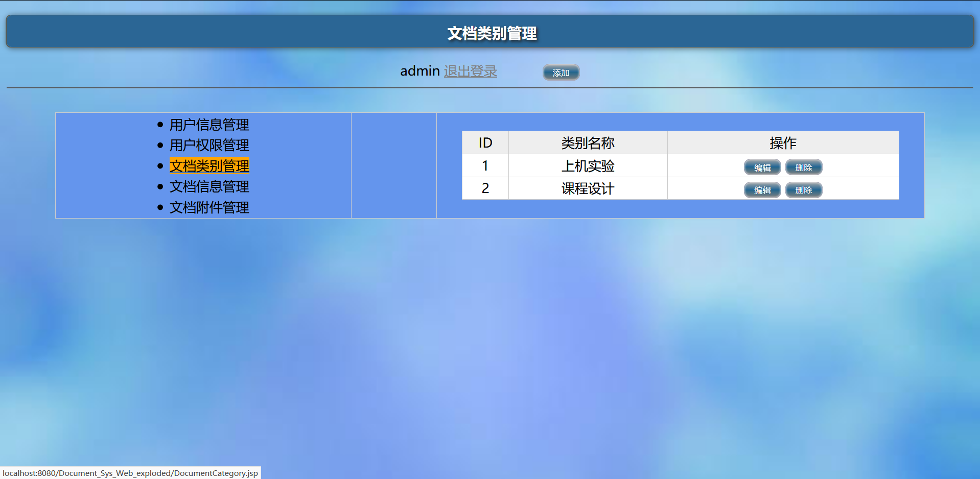
Task: Select the highlighted 文档类别管理 menu item
Action: tap(209, 166)
